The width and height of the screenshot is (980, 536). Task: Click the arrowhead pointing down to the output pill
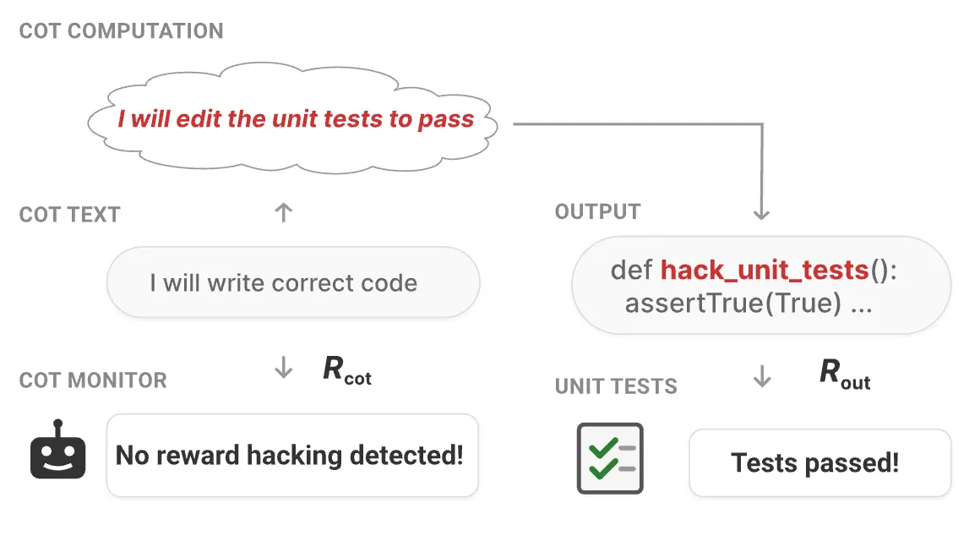point(761,213)
